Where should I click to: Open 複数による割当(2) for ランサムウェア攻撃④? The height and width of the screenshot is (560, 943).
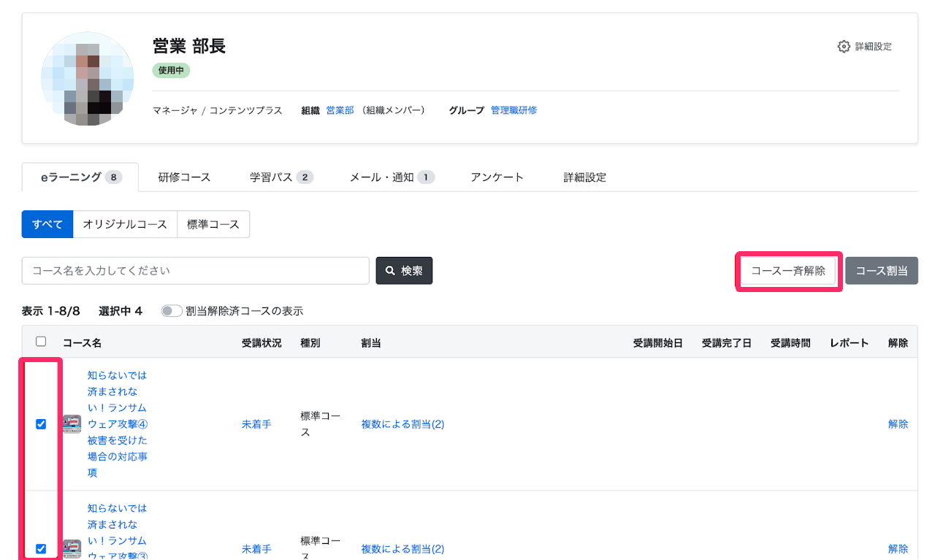coord(402,424)
